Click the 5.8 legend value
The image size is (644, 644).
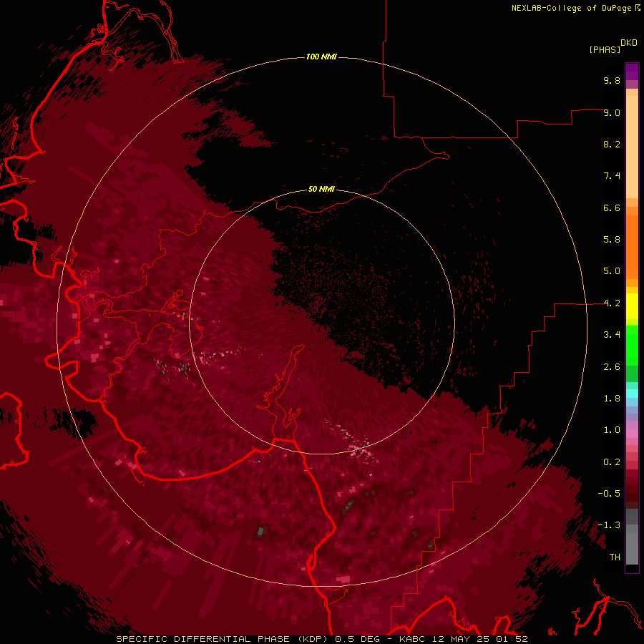tap(612, 240)
